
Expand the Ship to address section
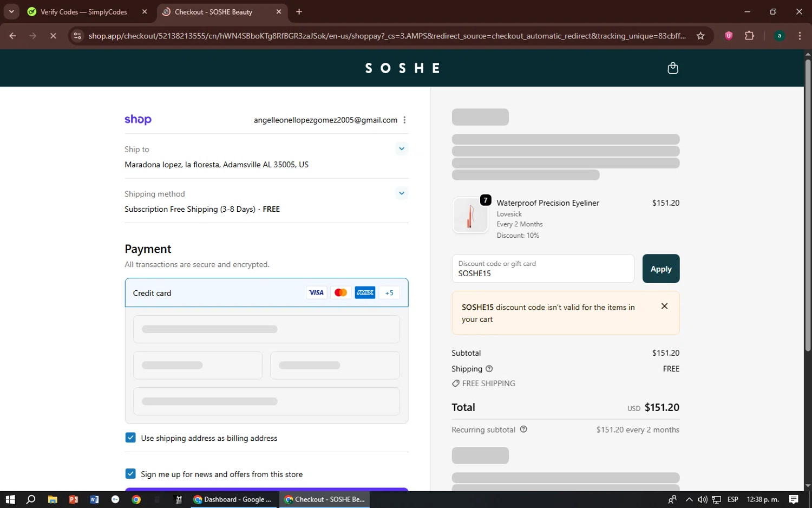click(x=401, y=148)
